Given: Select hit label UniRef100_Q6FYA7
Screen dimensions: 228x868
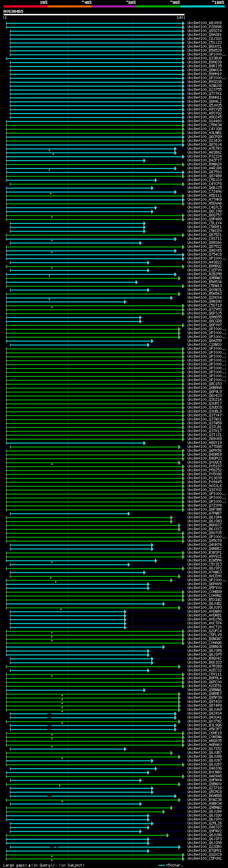Looking at the screenshot, I should [204, 325].
